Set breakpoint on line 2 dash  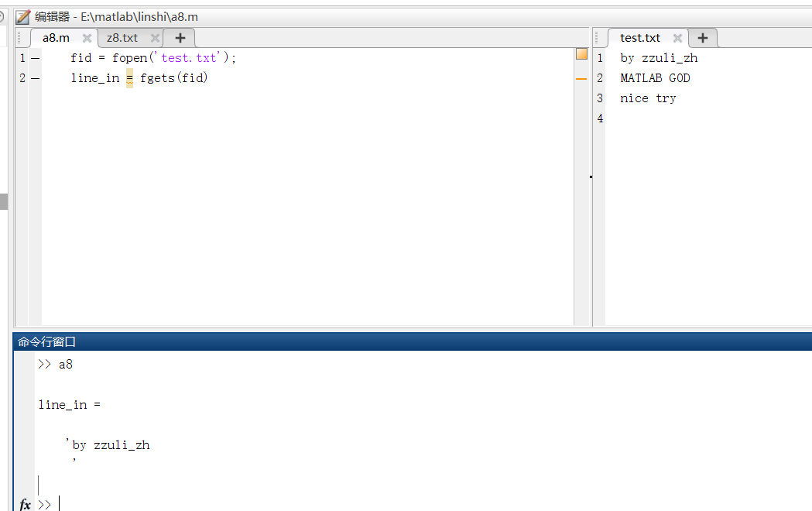click(35, 78)
